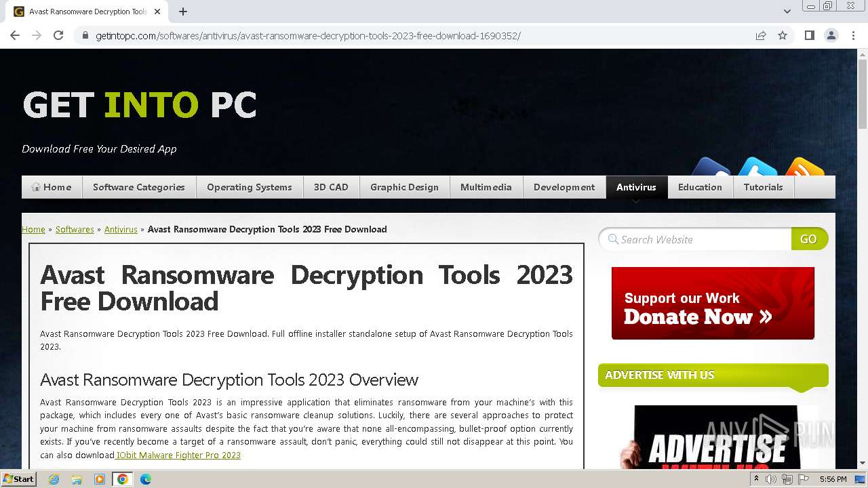Click the Avast Ransomware Decryption Tools 2023 heading
Viewport: 868px width, 488px height.
(307, 288)
